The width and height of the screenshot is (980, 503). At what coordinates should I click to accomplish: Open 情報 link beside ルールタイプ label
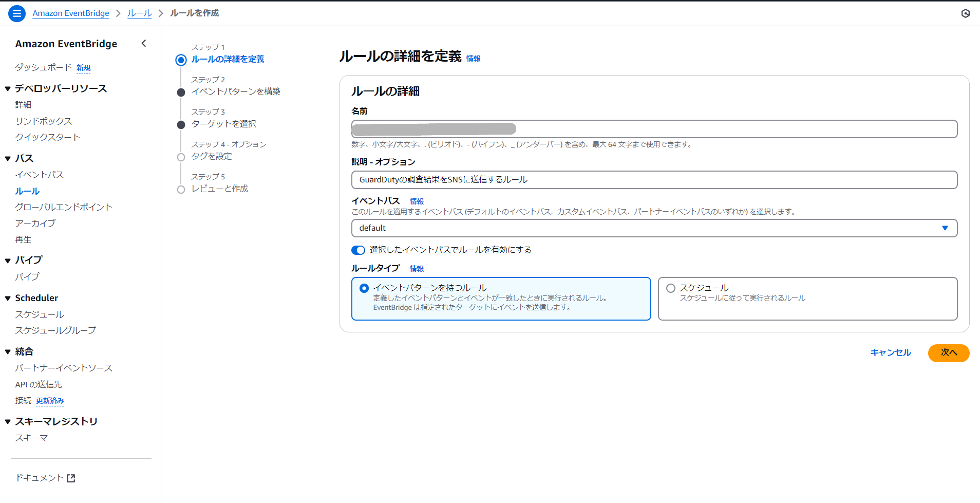pos(417,269)
